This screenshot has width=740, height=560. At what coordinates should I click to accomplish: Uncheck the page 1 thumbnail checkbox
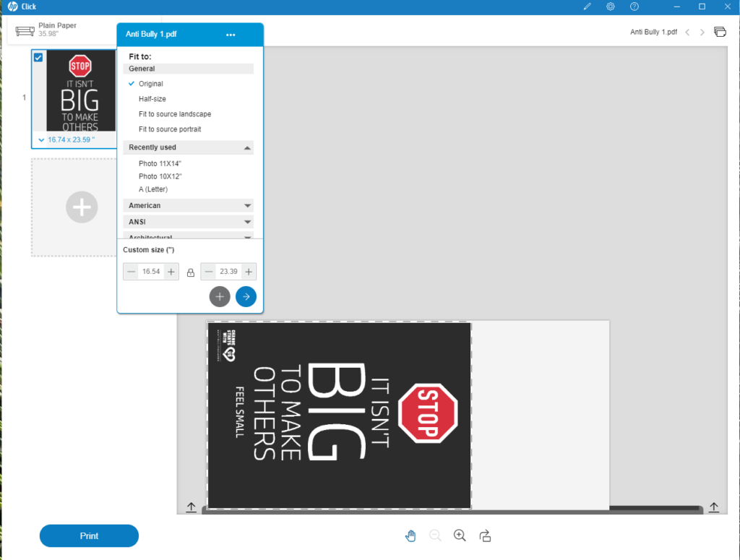coord(38,58)
